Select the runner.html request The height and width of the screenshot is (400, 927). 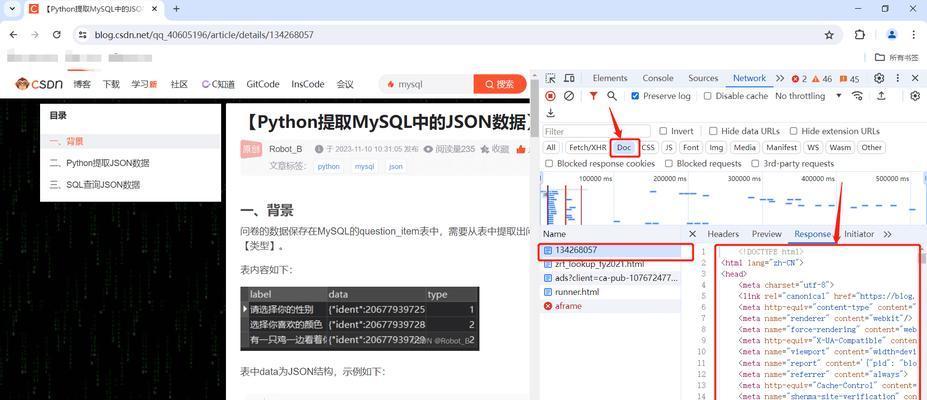pos(611,292)
